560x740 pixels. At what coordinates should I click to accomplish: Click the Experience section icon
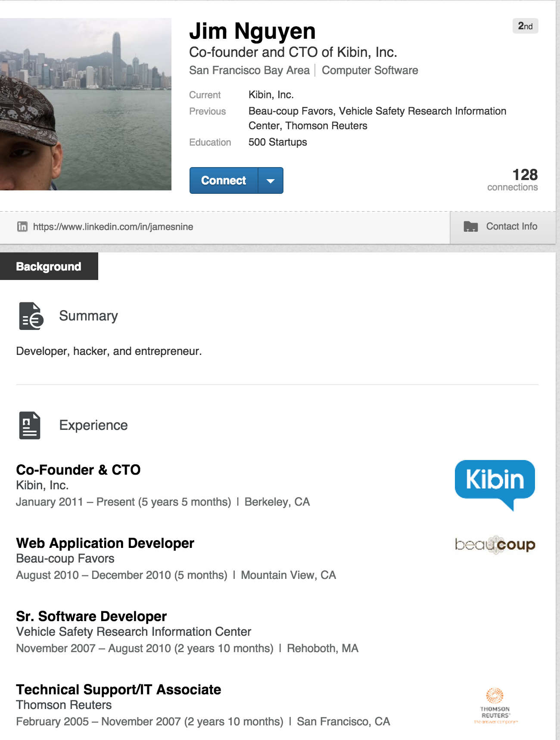30,425
